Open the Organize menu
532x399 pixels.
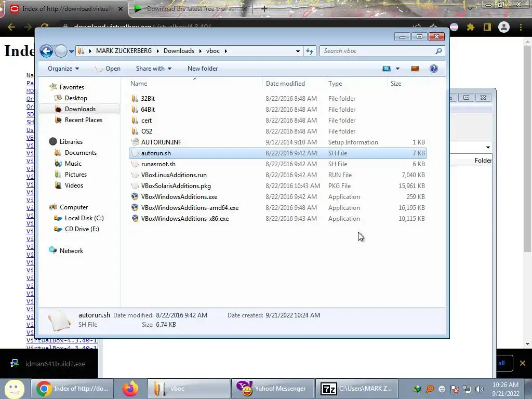point(63,69)
